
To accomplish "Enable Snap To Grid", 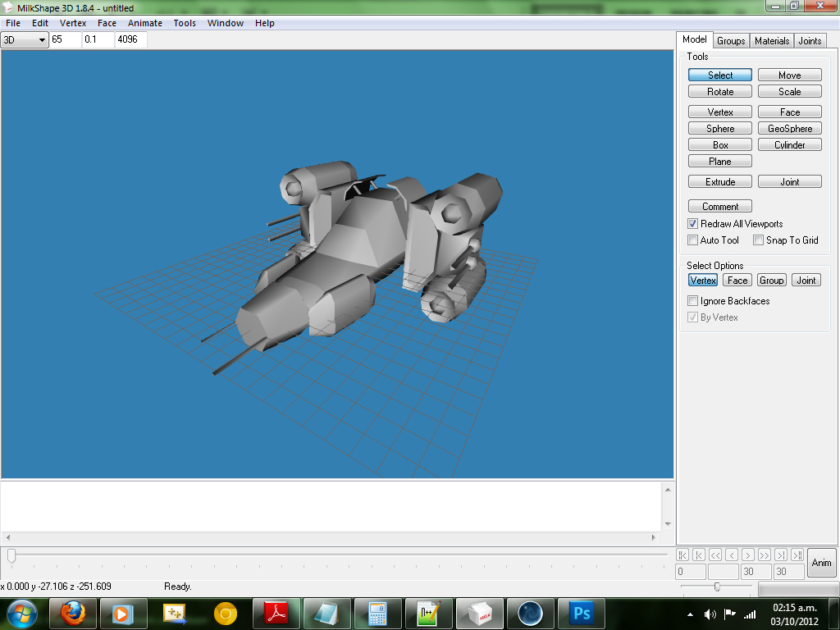I will coord(759,240).
